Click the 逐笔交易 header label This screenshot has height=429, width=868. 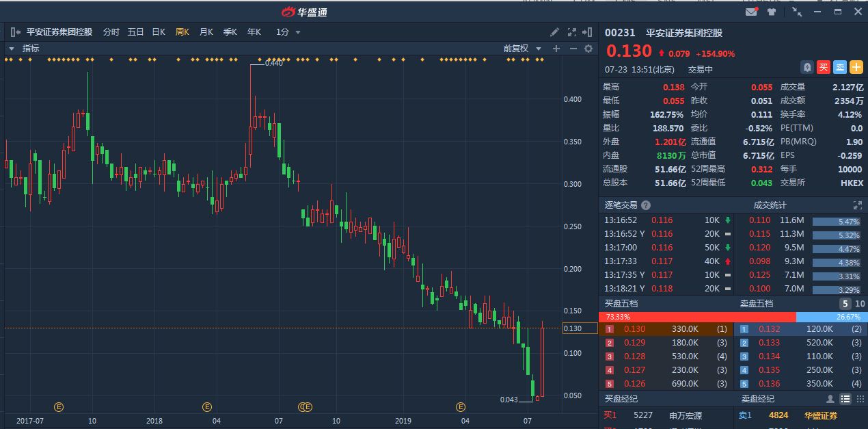[621, 205]
